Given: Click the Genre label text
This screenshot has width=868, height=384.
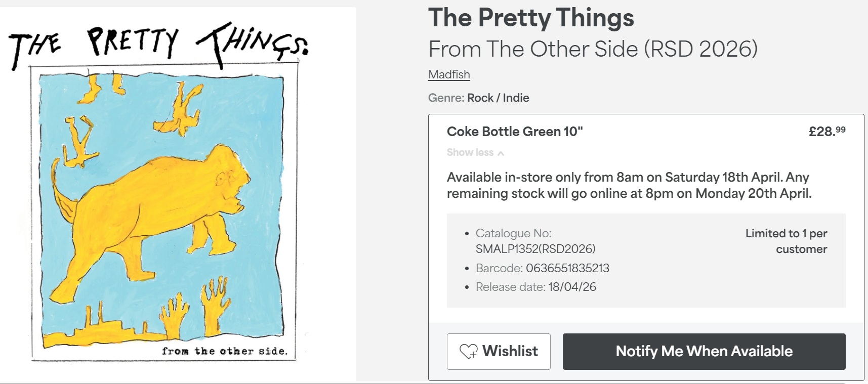Looking at the screenshot, I should 446,98.
